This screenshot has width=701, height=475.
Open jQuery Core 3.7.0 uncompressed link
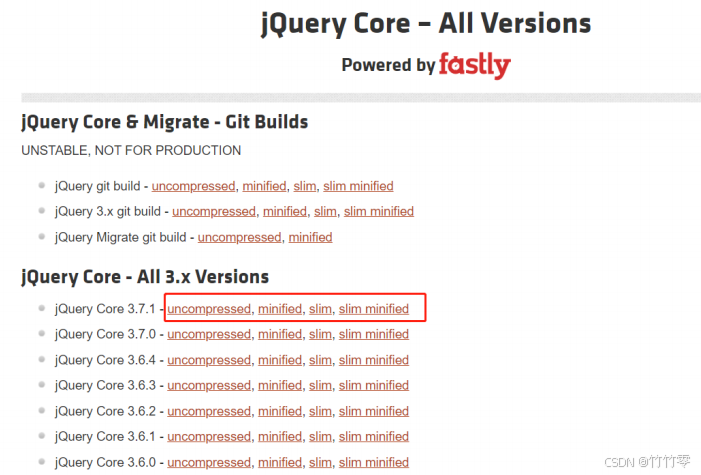click(209, 334)
